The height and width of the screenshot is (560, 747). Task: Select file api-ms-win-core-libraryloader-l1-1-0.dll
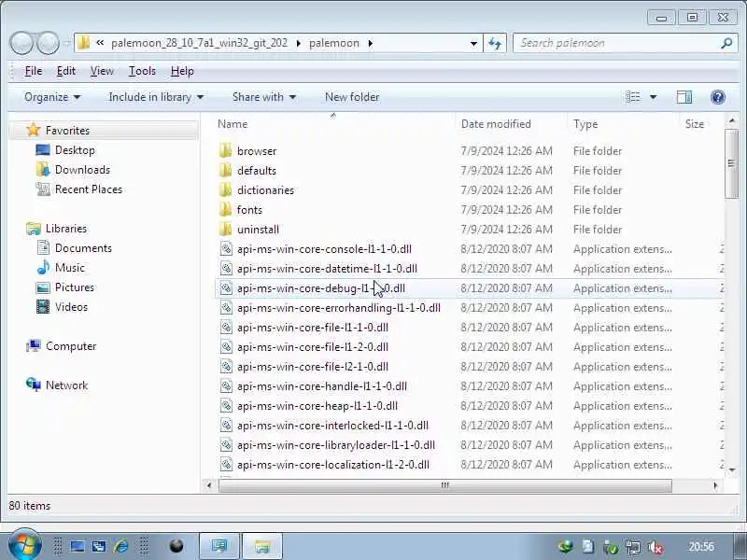(336, 445)
